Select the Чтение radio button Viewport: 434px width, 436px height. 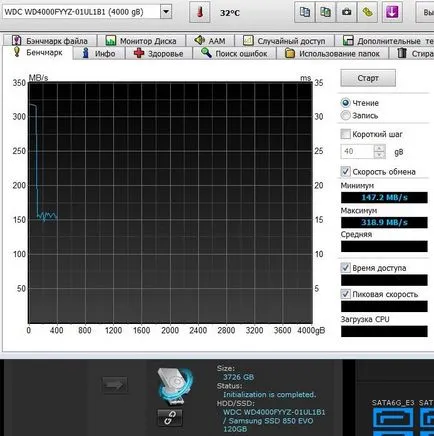(x=346, y=103)
